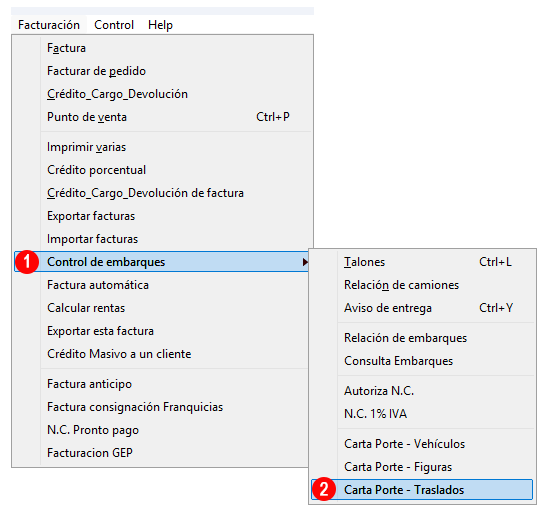Screen dimensions: 555x512
Task: Choose Aviso de entrega
Action: point(422,308)
